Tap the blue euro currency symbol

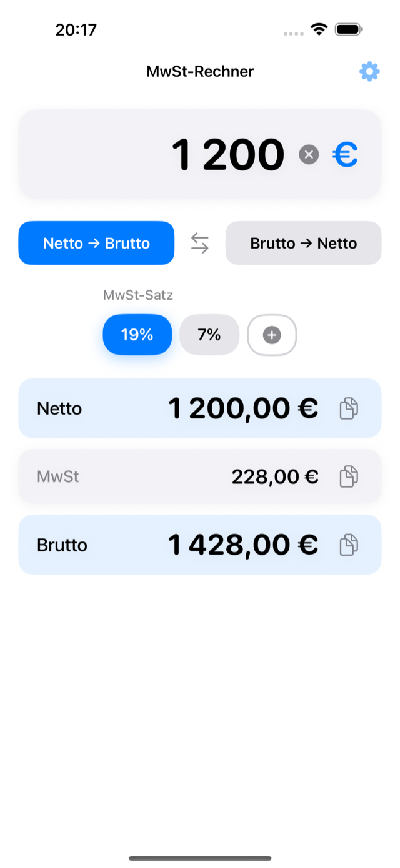[x=345, y=155]
